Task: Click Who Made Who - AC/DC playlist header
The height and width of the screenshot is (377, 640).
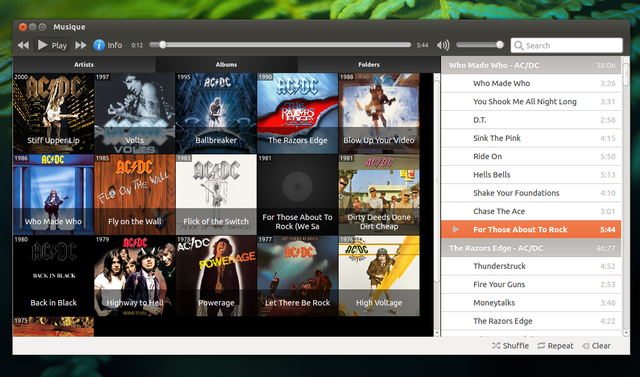Action: click(531, 65)
